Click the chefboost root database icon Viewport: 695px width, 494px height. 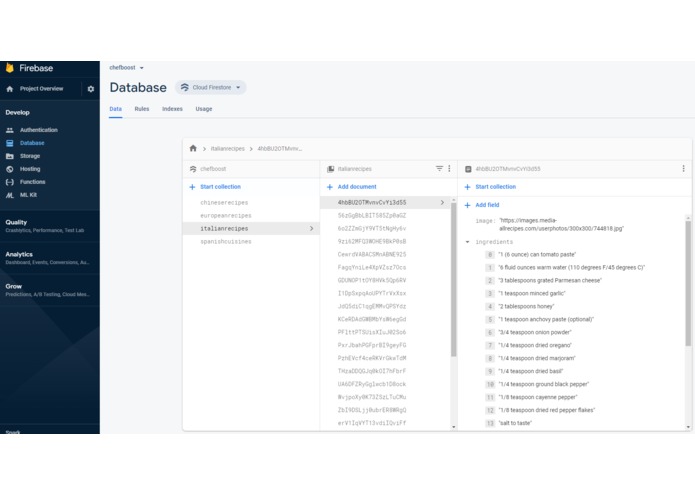pyautogui.click(x=193, y=169)
